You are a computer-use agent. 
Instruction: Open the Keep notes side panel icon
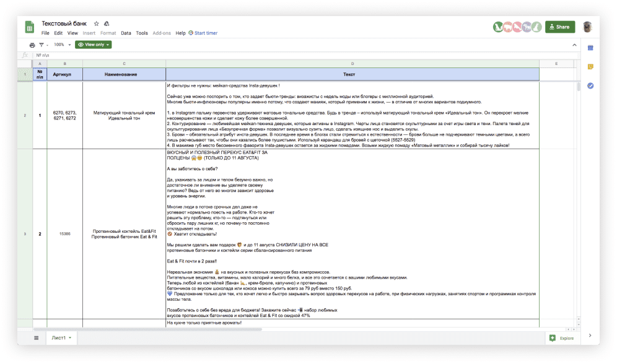coord(590,67)
